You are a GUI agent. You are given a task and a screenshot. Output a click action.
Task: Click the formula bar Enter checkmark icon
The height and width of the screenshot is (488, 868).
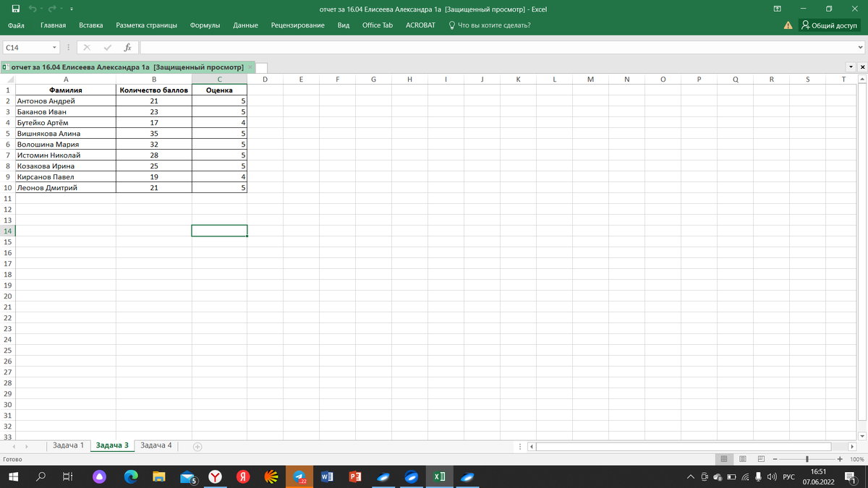[108, 48]
